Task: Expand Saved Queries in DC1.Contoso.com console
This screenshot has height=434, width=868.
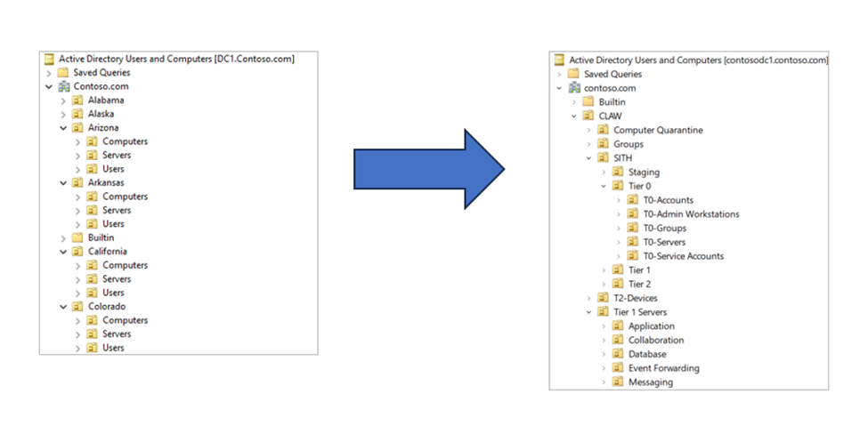Action: (x=49, y=73)
